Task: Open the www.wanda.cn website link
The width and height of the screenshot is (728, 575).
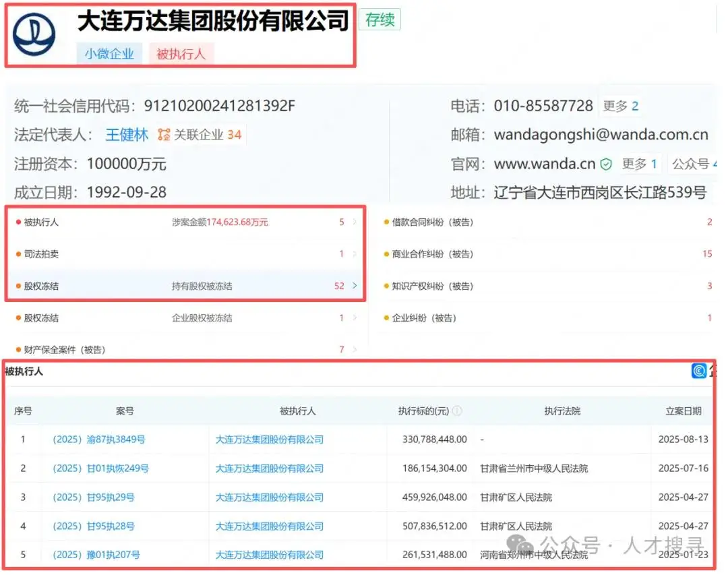Action: tap(544, 164)
